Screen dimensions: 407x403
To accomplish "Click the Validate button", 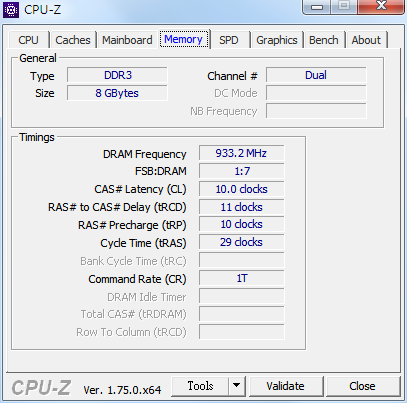I will (286, 386).
